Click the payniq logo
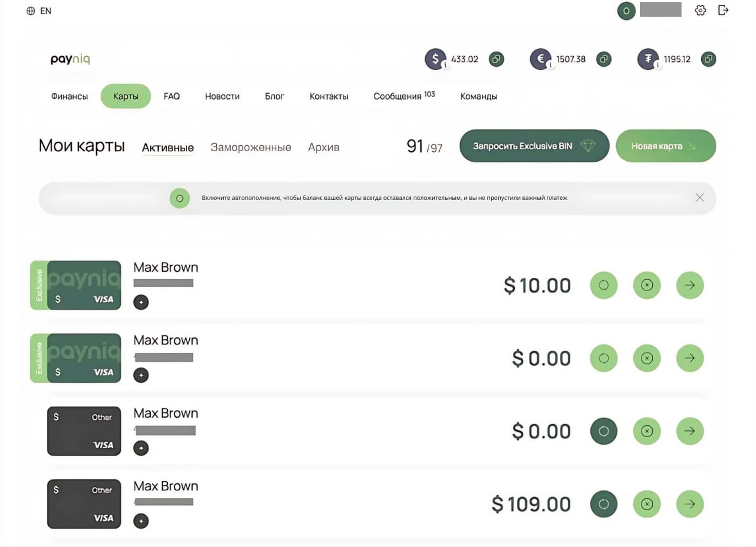The height and width of the screenshot is (547, 756). tap(70, 59)
